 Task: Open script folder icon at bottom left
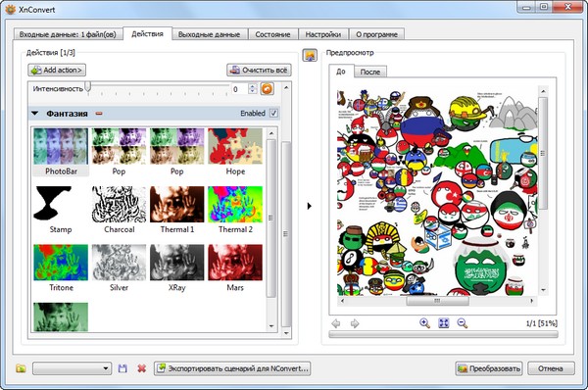pyautogui.click(x=21, y=368)
